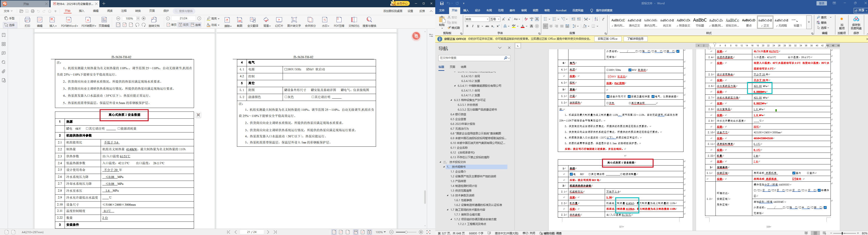
Task: Go to the last page in PDF status bar
Action: click(275, 232)
